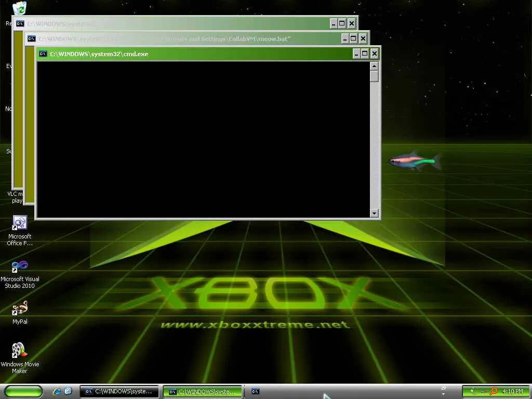Click the C:\WINDOWS\system32\cmd.exe title bar text
The height and width of the screenshot is (399, 532).
99,54
